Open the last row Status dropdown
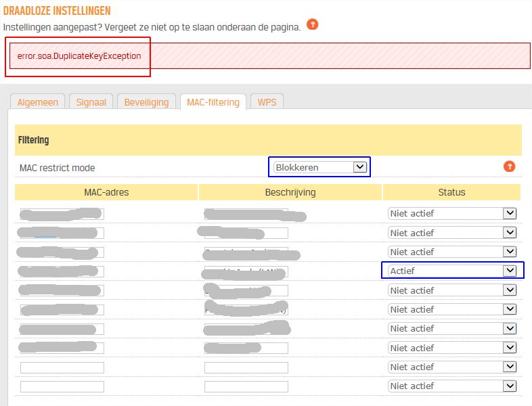The height and width of the screenshot is (406, 532). click(452, 386)
